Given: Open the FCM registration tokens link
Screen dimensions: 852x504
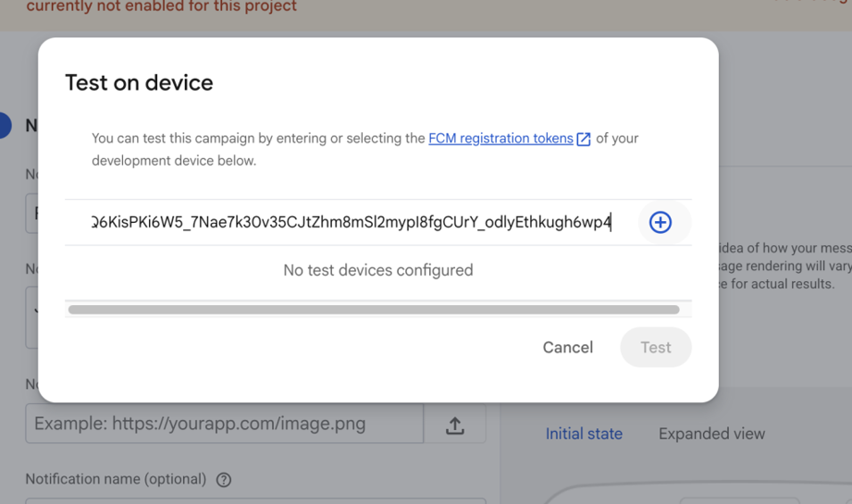Looking at the screenshot, I should tap(500, 139).
